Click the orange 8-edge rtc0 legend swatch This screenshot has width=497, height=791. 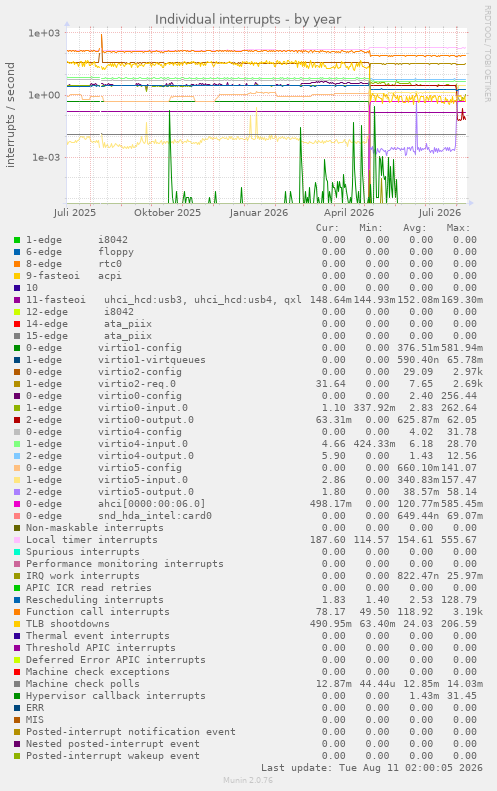[x=17, y=264]
